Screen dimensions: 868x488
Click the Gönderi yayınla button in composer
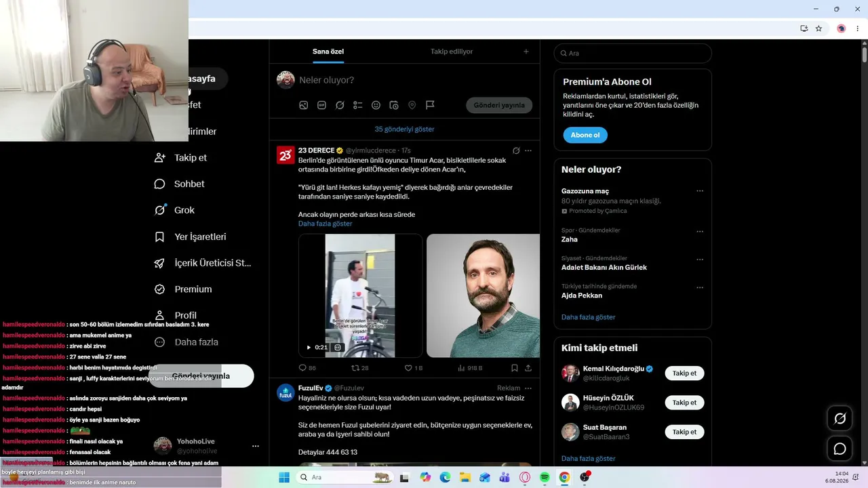[x=499, y=105]
